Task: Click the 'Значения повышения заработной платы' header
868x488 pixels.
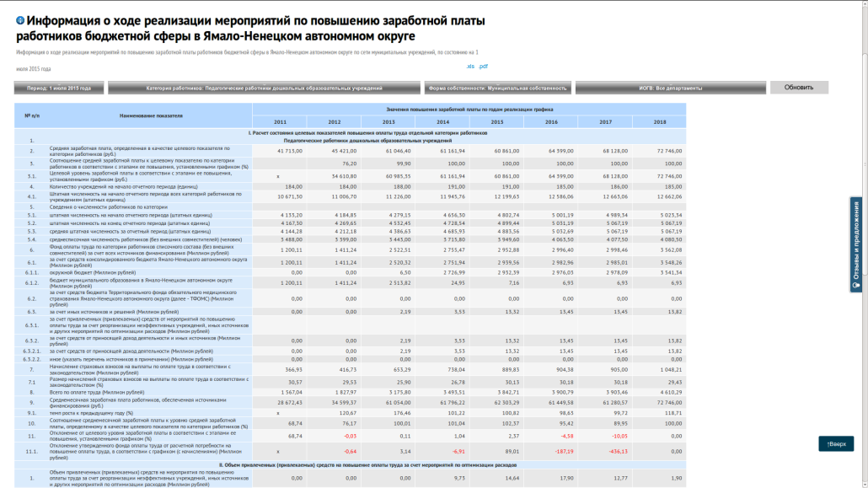Action: pos(469,110)
